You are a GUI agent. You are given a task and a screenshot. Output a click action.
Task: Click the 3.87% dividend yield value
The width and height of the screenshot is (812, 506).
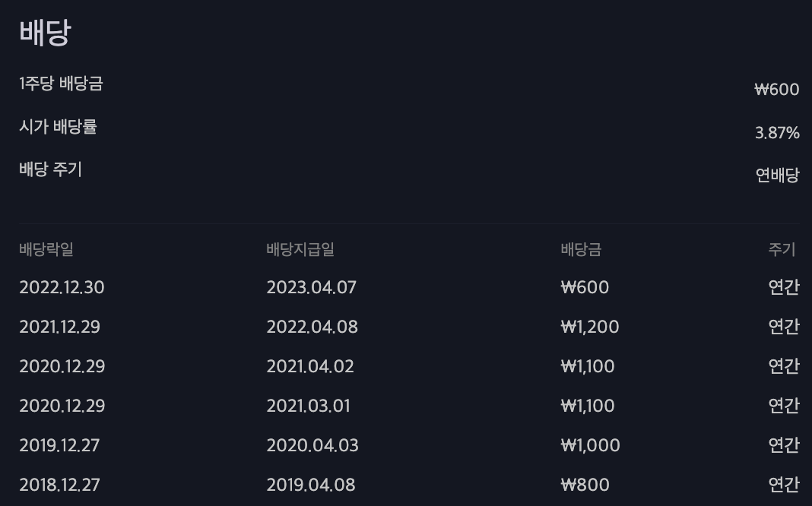(x=777, y=133)
